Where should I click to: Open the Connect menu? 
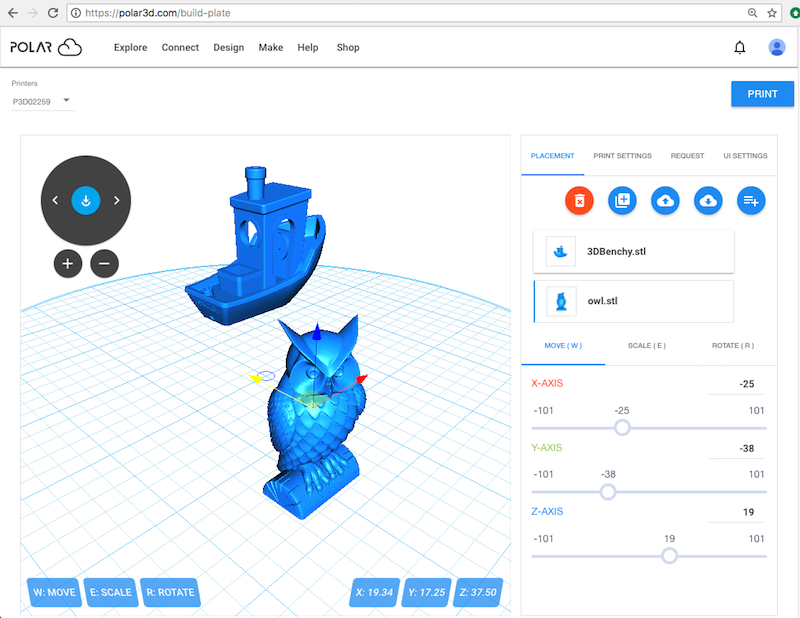point(180,47)
